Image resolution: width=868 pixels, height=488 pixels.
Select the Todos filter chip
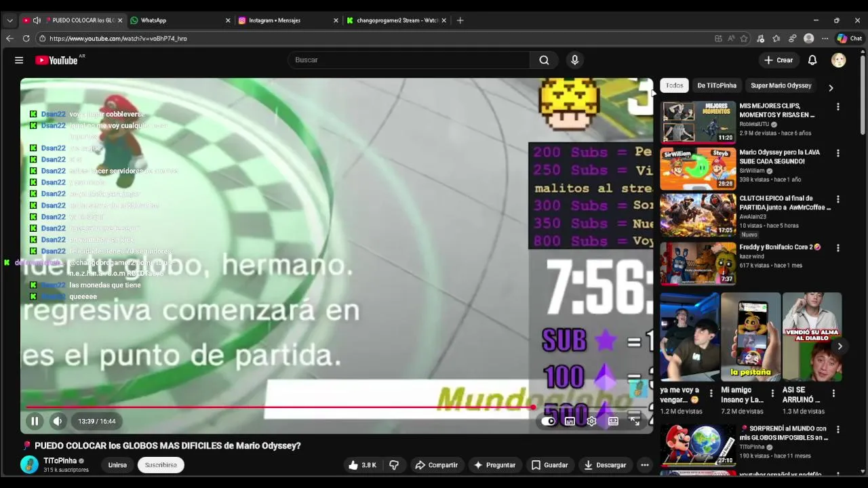674,85
